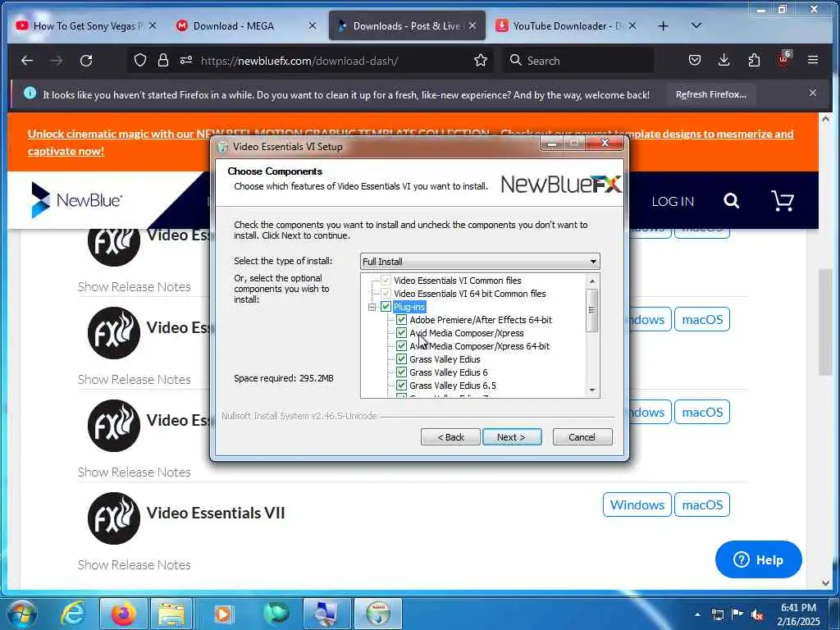This screenshot has height=630, width=840.
Task: Dismiss the Firefox refresh notification bar
Action: [813, 94]
